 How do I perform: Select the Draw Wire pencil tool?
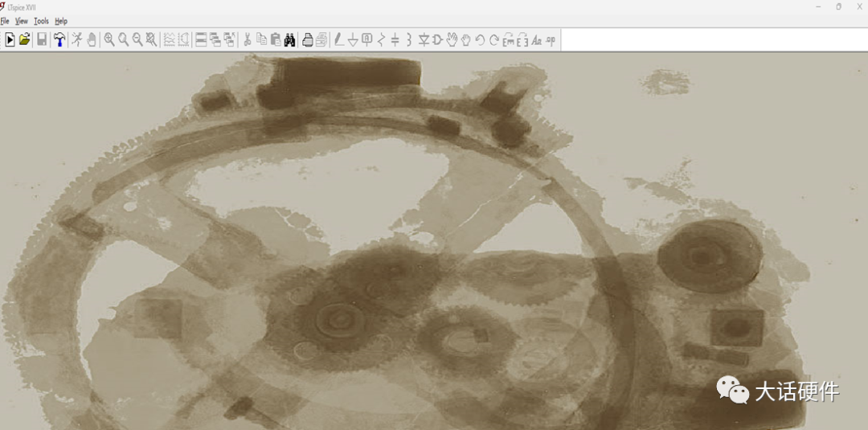[x=339, y=39]
